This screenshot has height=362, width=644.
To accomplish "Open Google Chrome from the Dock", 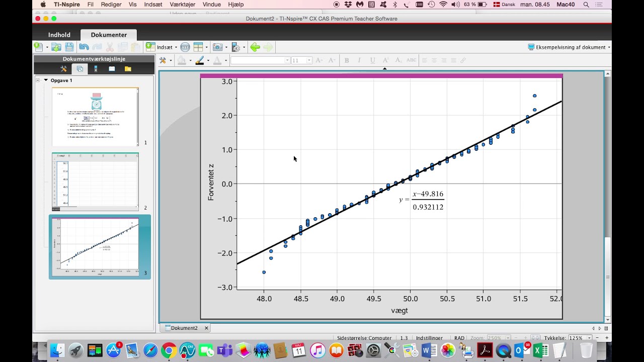I will click(169, 350).
